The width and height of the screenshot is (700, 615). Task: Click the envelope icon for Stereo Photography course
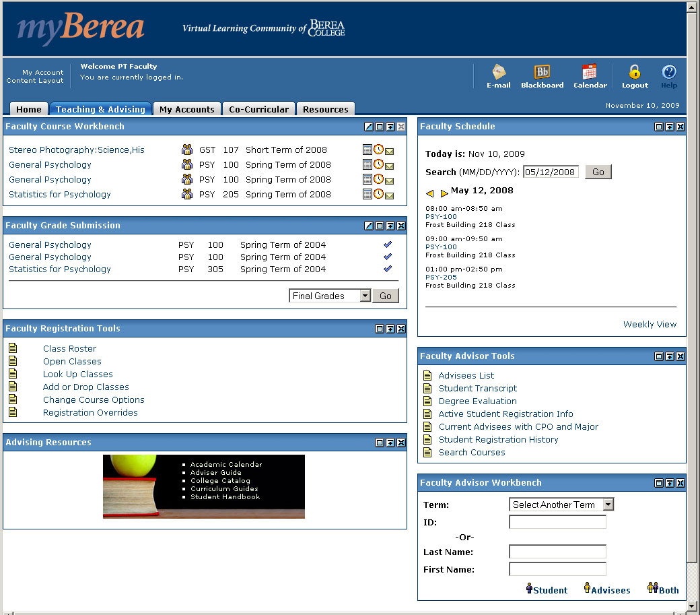pos(389,152)
